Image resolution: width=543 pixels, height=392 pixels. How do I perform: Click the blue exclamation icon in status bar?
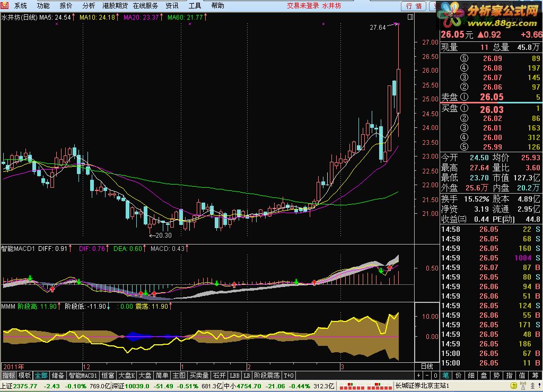point(540,386)
